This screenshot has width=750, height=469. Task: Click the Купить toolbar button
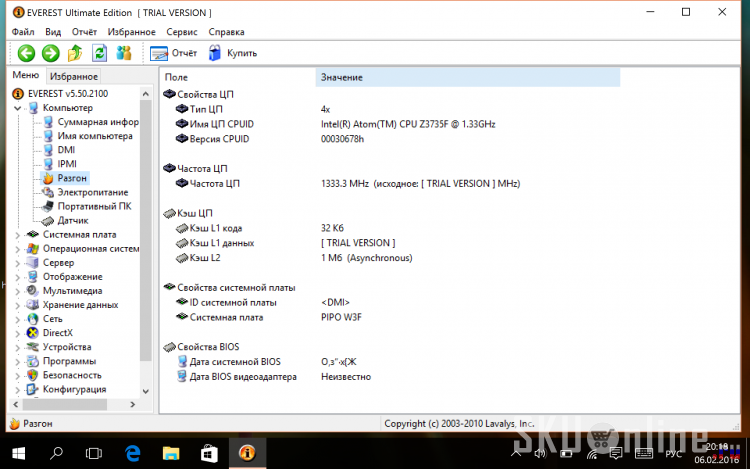coord(233,53)
